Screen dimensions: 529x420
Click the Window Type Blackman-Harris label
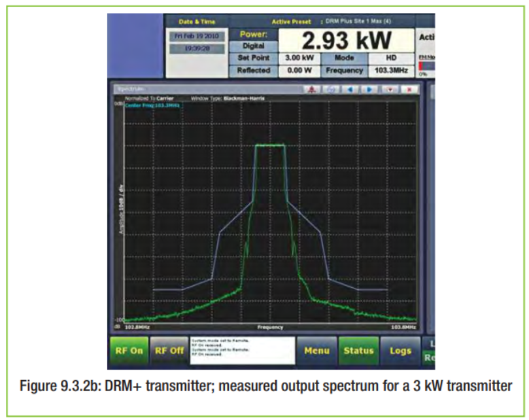click(228, 99)
